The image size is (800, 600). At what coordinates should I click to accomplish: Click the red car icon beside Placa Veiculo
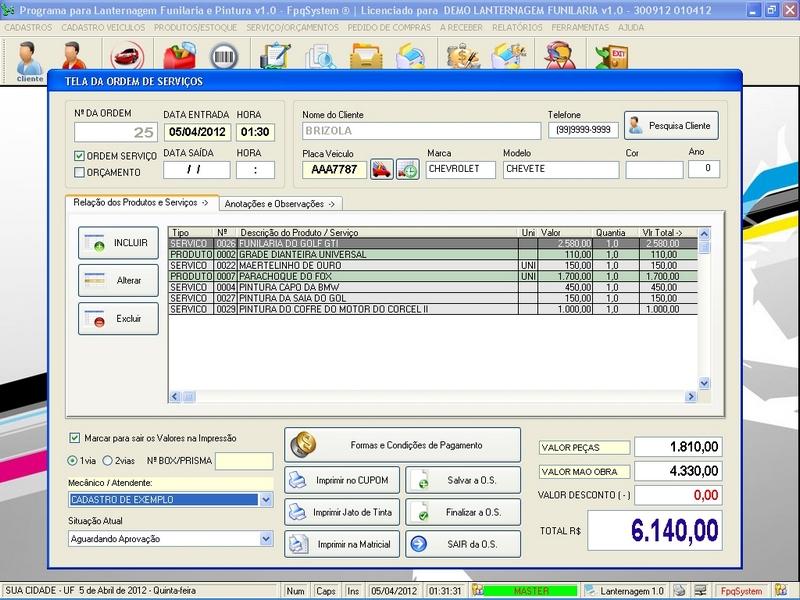click(381, 170)
